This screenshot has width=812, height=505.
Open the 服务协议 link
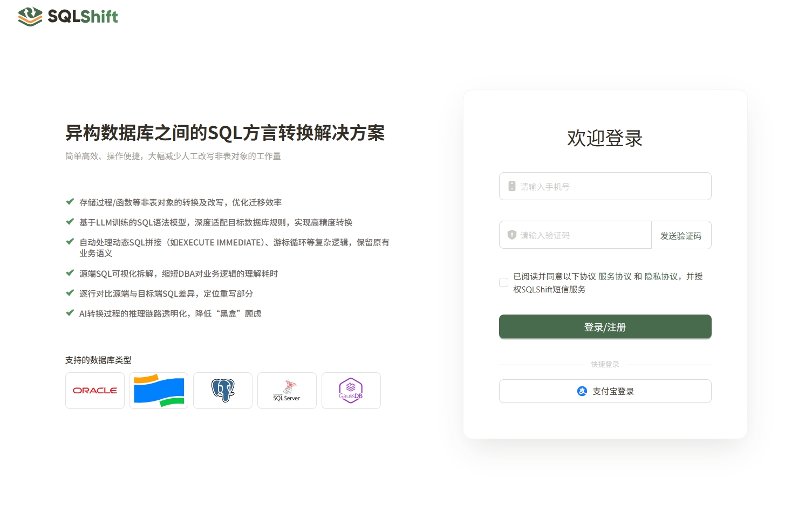click(615, 276)
